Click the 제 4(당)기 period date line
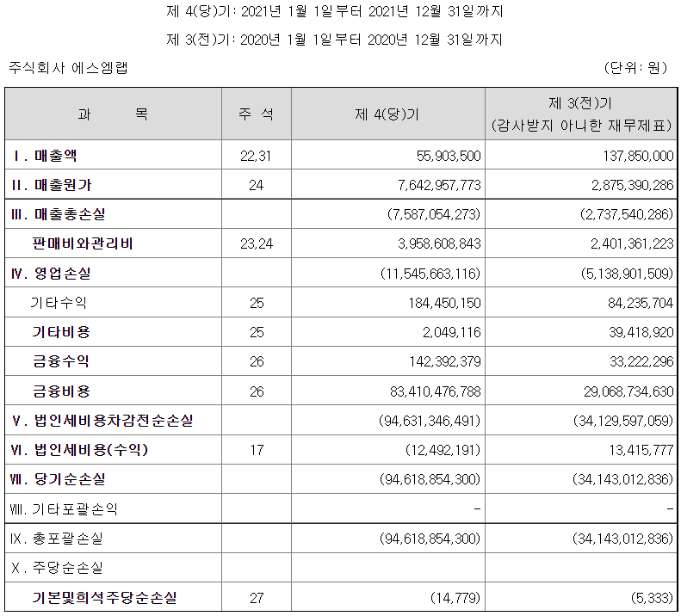Screen dimensions: 681x616 coord(335,11)
